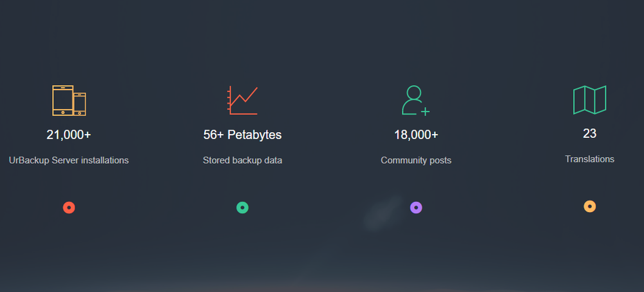Click the green add-user icon
Viewport: 644px width, 292px height.
415,101
